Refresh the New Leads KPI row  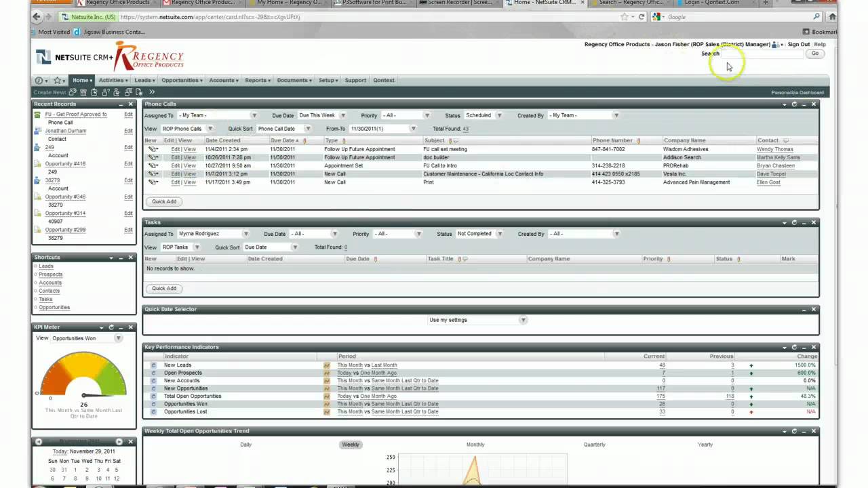pos(153,365)
